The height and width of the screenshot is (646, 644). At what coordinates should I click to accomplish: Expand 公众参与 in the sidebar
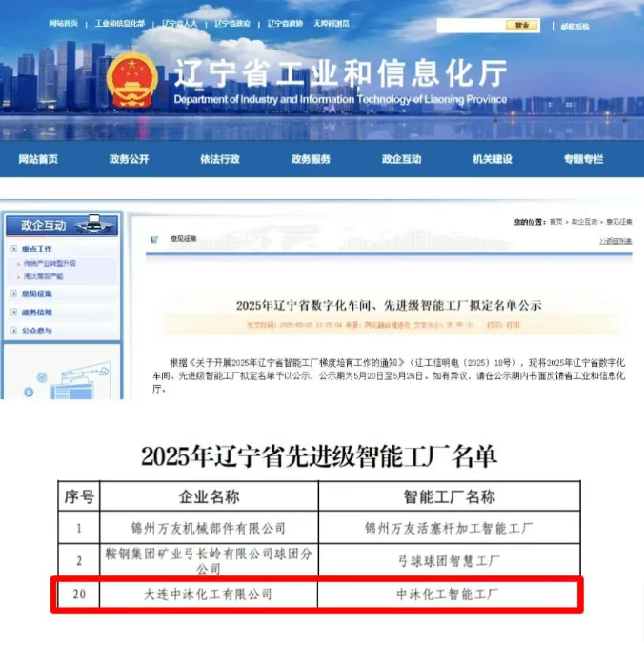(x=36, y=331)
